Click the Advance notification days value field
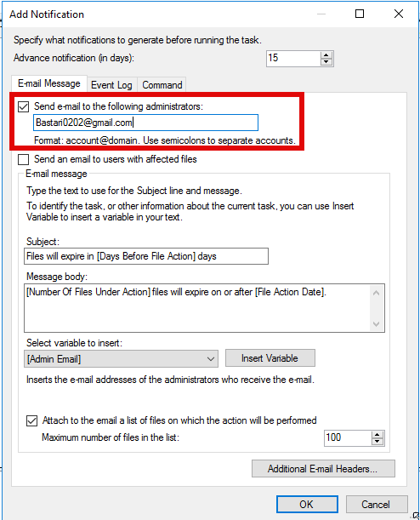The width and height of the screenshot is (420, 520). (293, 59)
